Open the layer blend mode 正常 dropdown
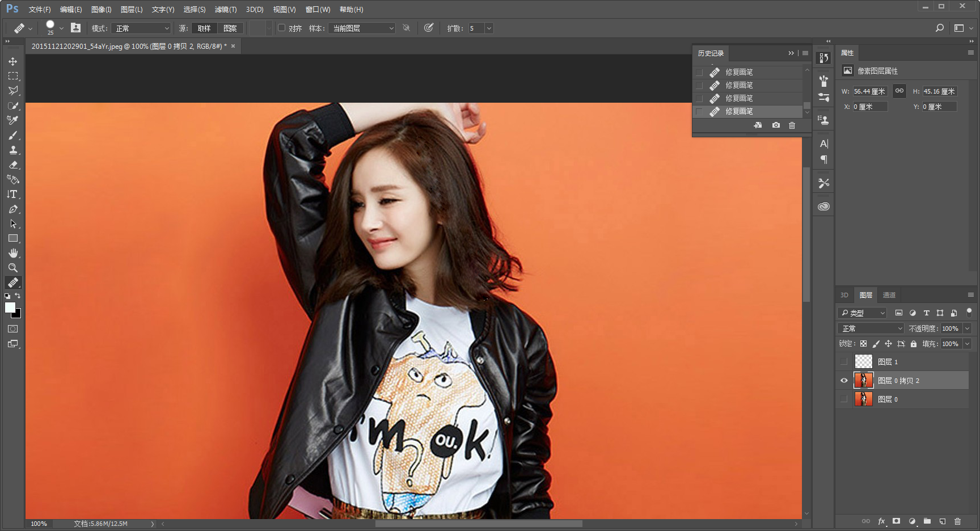 coord(871,328)
